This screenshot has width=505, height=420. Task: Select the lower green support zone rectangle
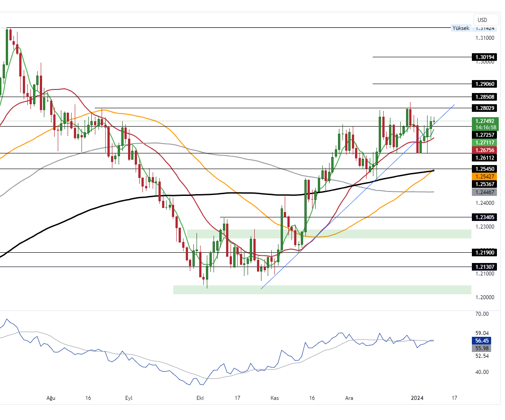322,290
